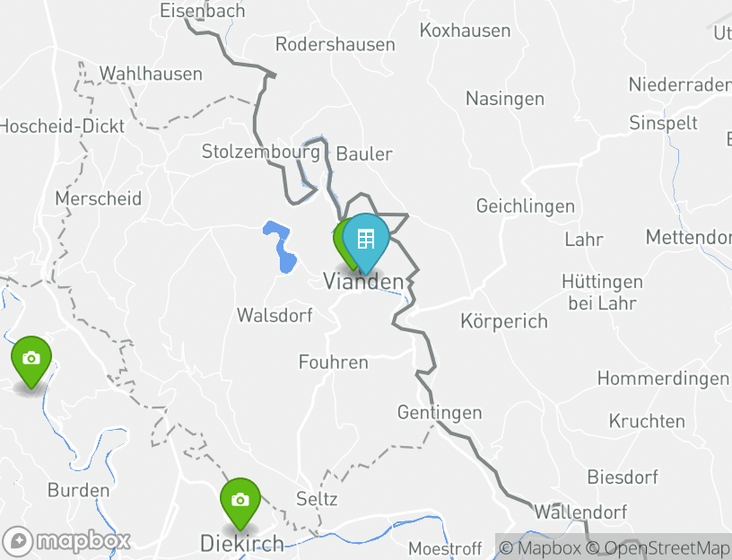
Task: Click the Hommerdingen place label
Action: coord(663,379)
